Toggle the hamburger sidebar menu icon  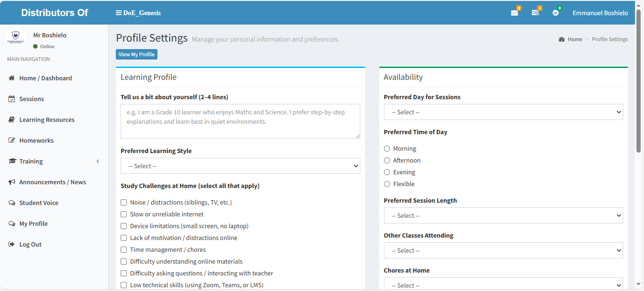119,13
